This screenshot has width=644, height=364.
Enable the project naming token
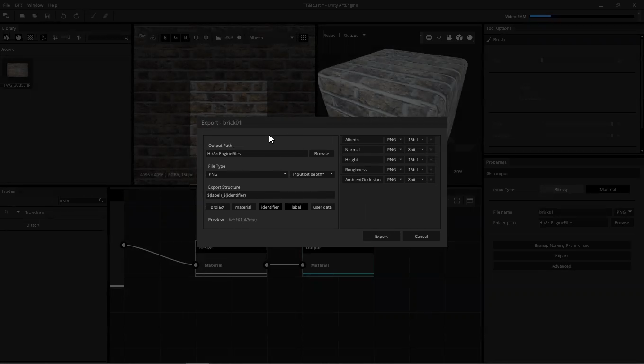tap(217, 207)
